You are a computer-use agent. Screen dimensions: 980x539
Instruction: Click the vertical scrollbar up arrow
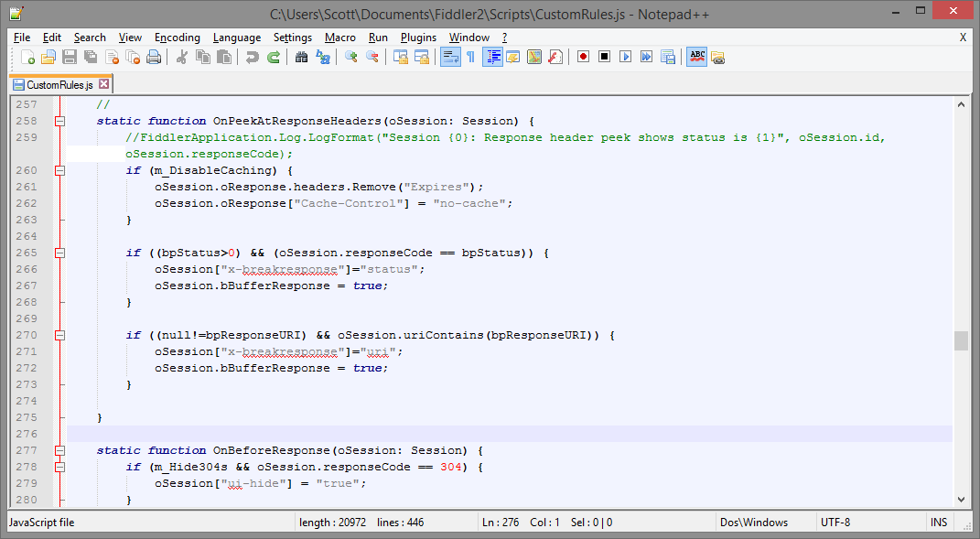pyautogui.click(x=962, y=104)
